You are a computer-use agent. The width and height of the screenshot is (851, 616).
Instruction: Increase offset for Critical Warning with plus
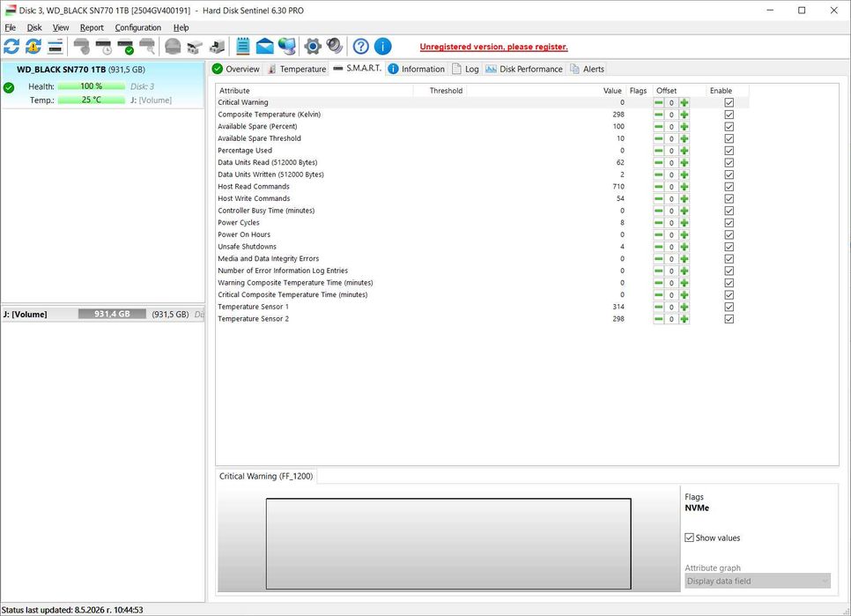pyautogui.click(x=684, y=102)
